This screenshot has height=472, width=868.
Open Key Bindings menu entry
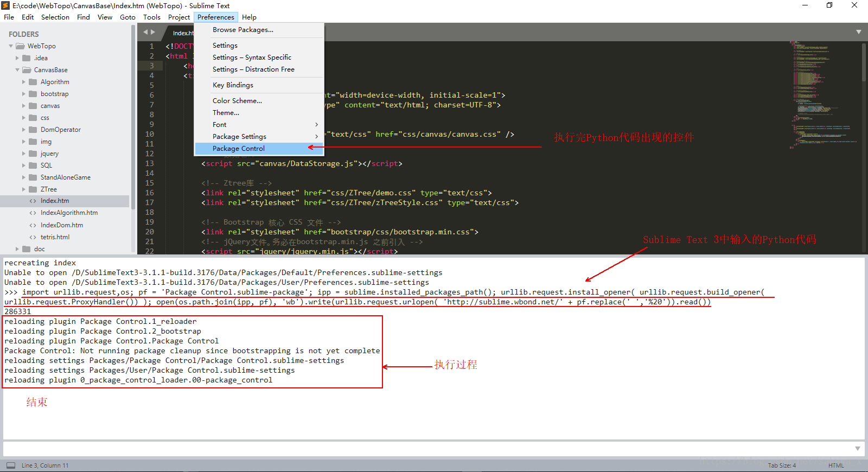point(259,85)
